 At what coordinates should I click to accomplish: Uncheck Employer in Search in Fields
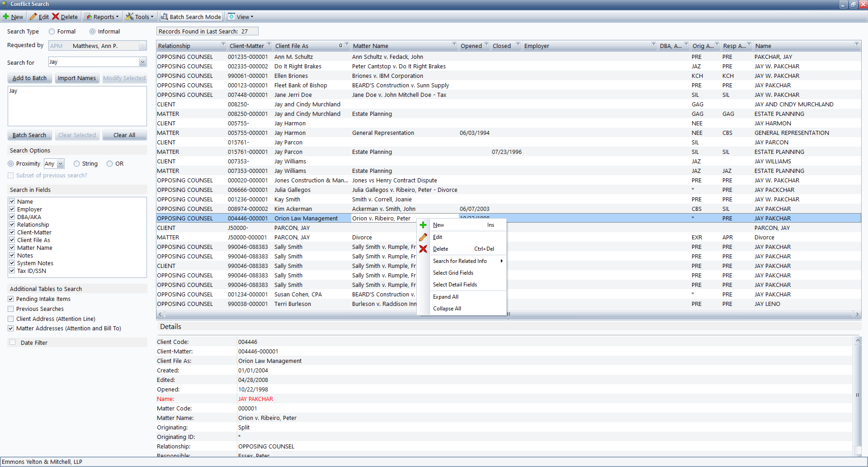[x=12, y=209]
